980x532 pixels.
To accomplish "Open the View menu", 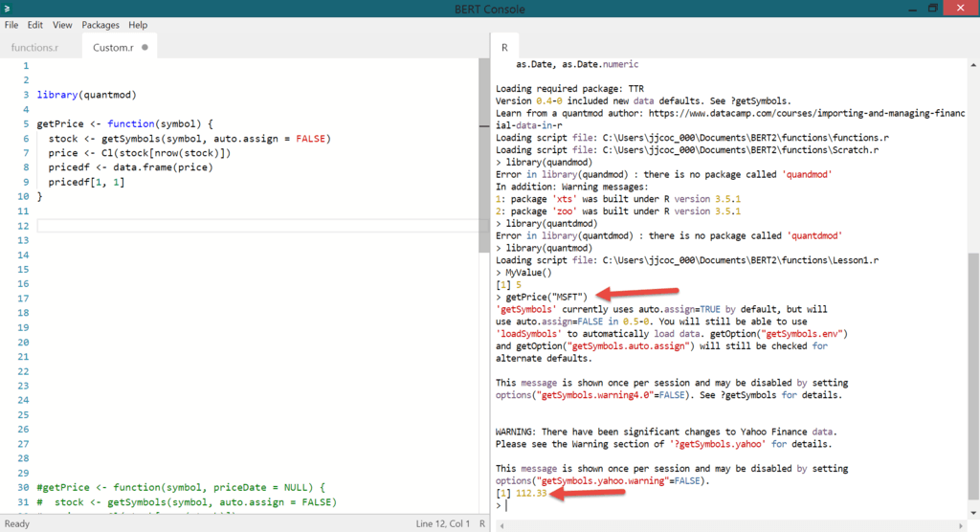I will pyautogui.click(x=62, y=25).
